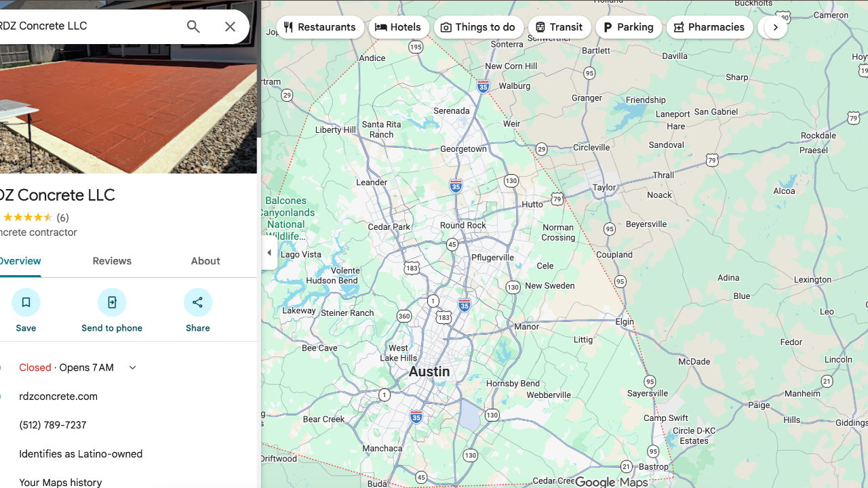Click the Manor label on map

(527, 327)
